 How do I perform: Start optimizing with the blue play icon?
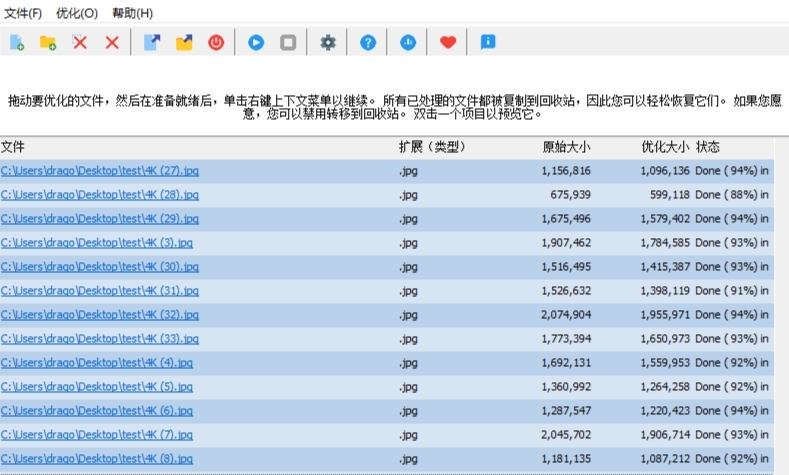coord(256,42)
